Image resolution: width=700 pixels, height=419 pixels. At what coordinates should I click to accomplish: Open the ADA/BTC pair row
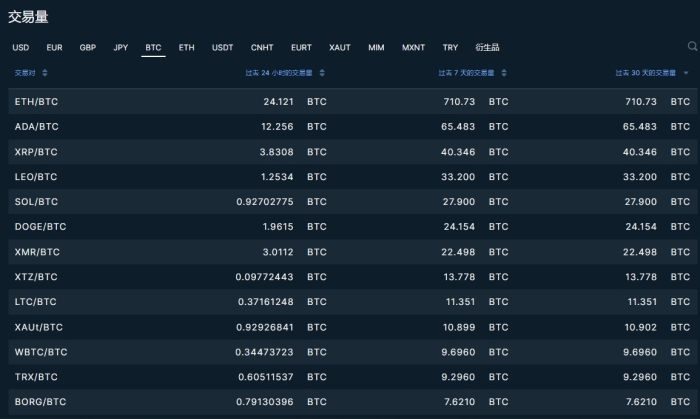(x=36, y=127)
